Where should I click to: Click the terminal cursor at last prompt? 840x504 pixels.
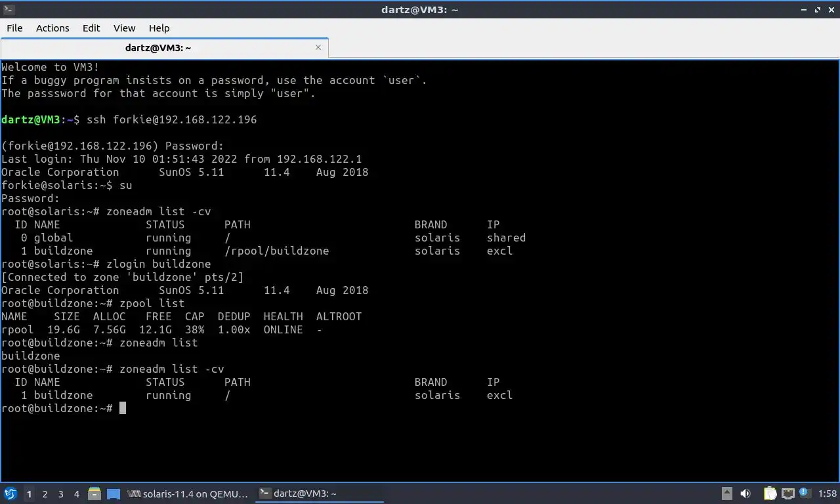[123, 408]
